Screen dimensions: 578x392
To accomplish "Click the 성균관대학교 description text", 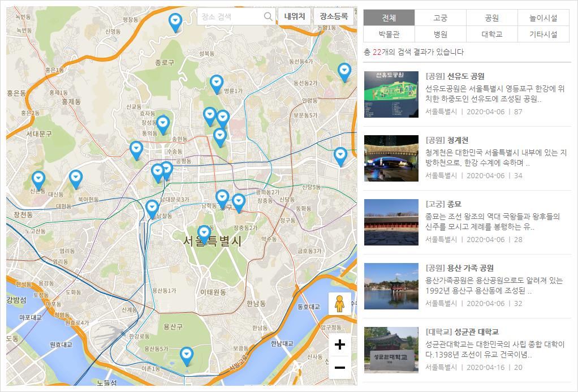I will (495, 349).
